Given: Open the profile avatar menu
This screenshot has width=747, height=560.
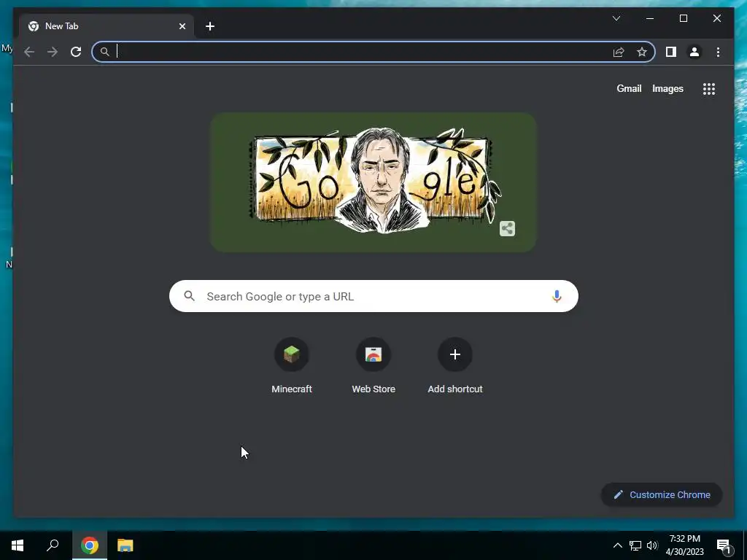Looking at the screenshot, I should 694,52.
